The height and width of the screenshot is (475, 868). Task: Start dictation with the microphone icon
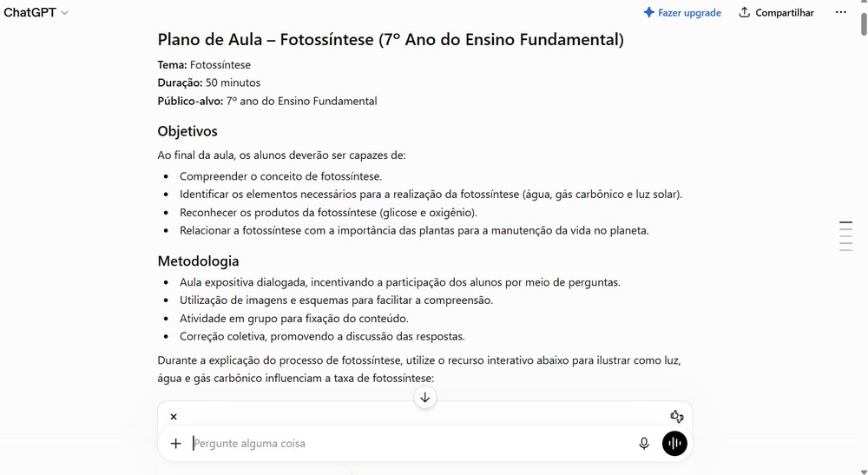[644, 444]
